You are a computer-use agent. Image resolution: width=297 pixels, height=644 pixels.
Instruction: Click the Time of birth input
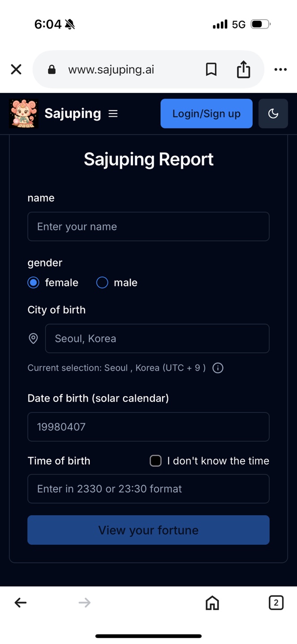click(x=148, y=489)
